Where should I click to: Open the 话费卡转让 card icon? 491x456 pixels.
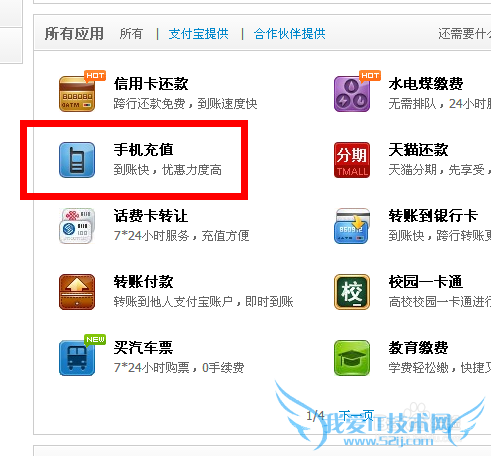coord(77,226)
